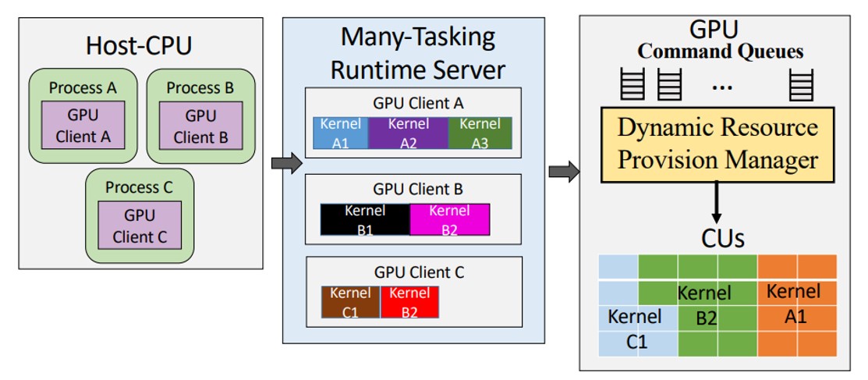Click the black Kernel B1 block
Screen dimensions: 868x380
(365, 219)
